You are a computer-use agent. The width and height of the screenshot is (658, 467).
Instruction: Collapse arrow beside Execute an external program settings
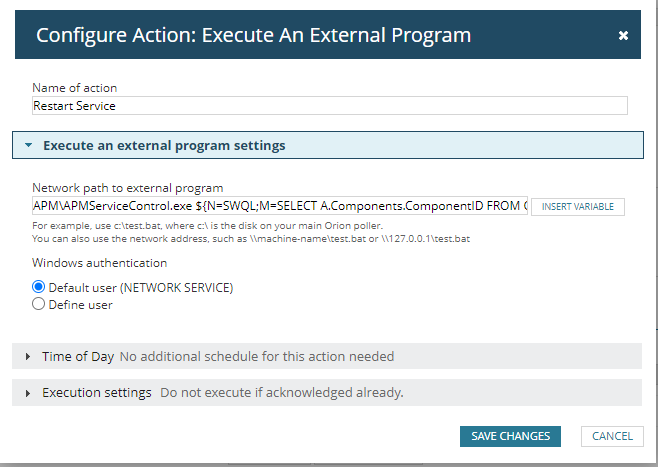[28, 146]
